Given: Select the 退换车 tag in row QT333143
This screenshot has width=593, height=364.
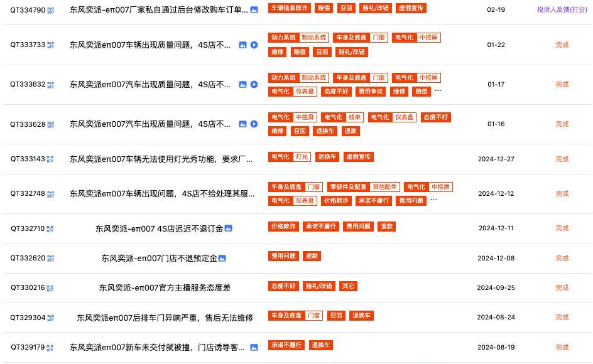Looking at the screenshot, I should point(327,157).
